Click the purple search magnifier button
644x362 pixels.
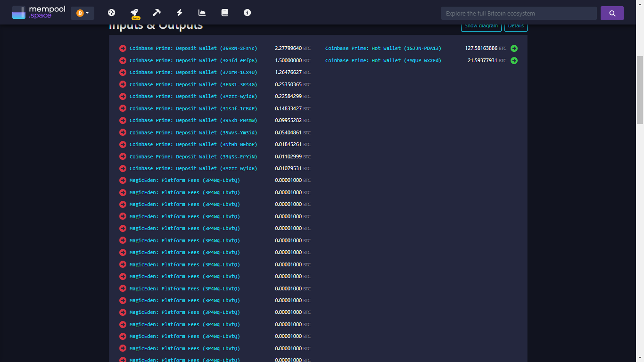coord(612,13)
